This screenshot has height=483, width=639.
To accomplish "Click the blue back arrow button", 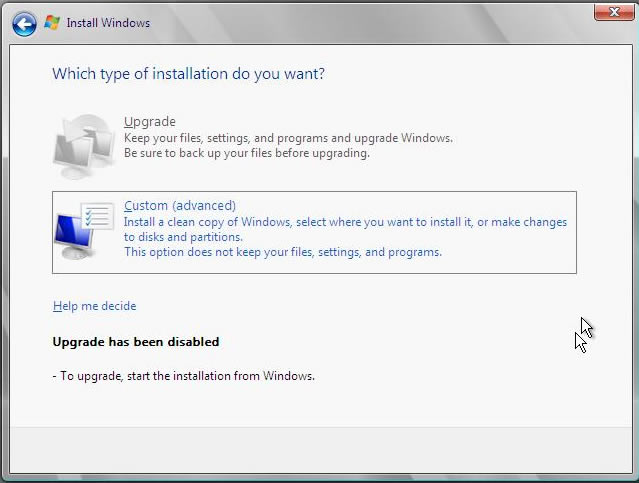I will tap(25, 23).
